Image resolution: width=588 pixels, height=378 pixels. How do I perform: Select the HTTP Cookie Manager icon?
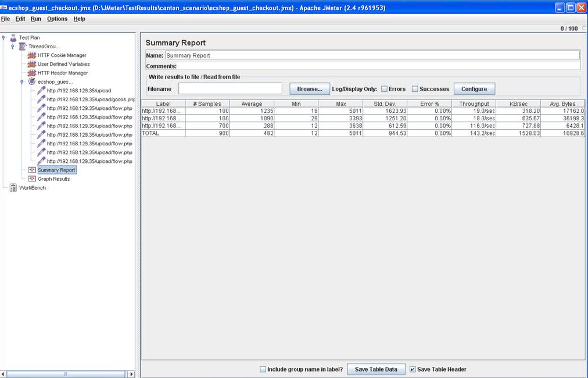[x=32, y=55]
